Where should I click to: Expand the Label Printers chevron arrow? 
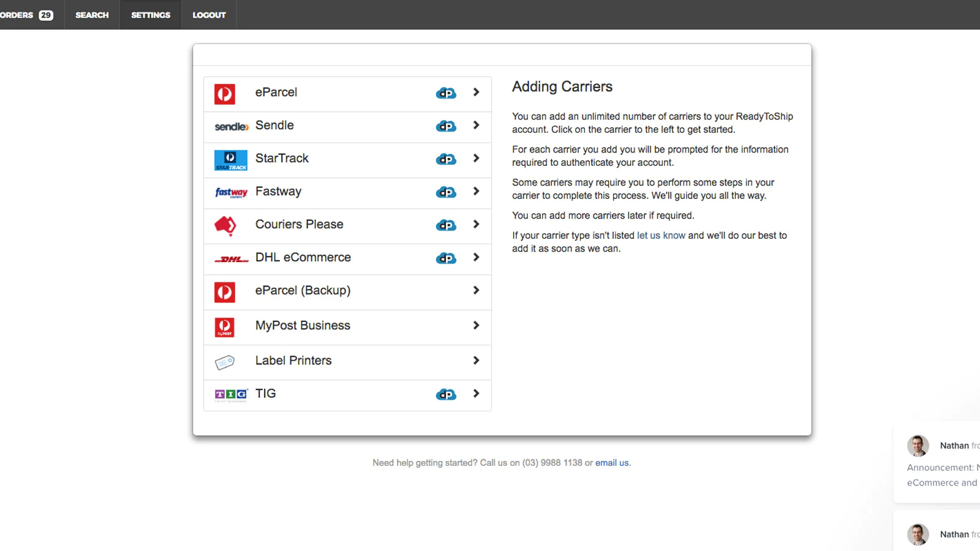tap(476, 361)
